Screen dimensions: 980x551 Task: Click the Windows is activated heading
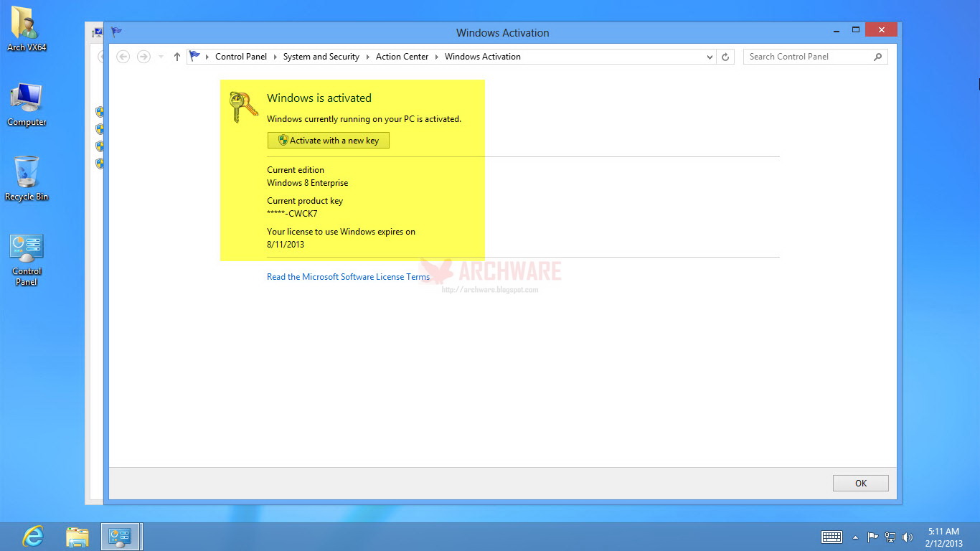[319, 98]
